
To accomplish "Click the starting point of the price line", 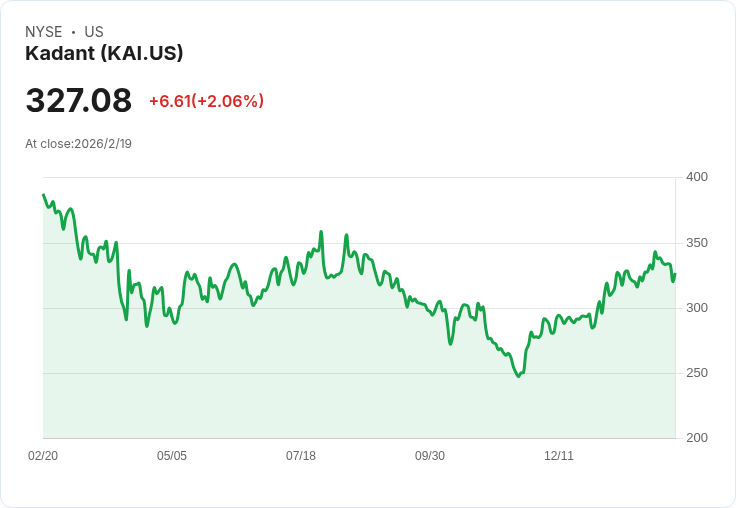I will (x=43, y=195).
